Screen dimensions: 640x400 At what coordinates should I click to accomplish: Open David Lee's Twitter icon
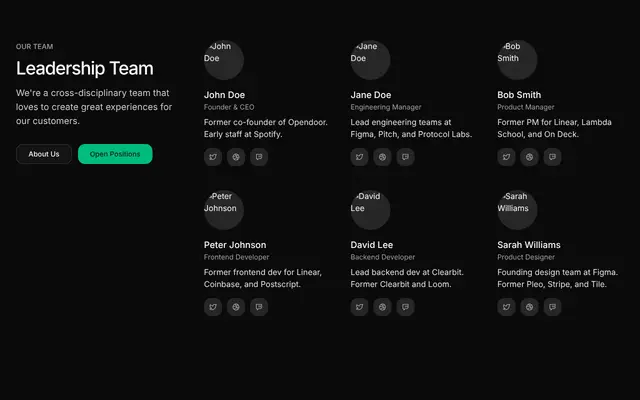360,307
